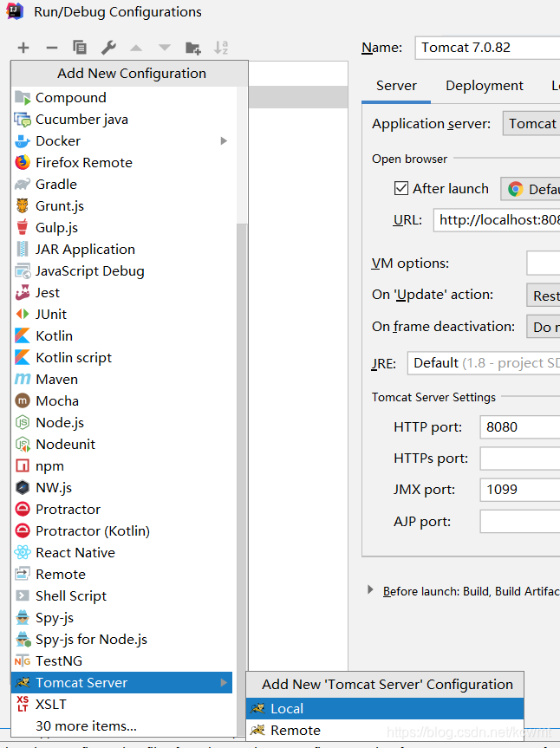Select JAR Application entry

click(x=123, y=249)
